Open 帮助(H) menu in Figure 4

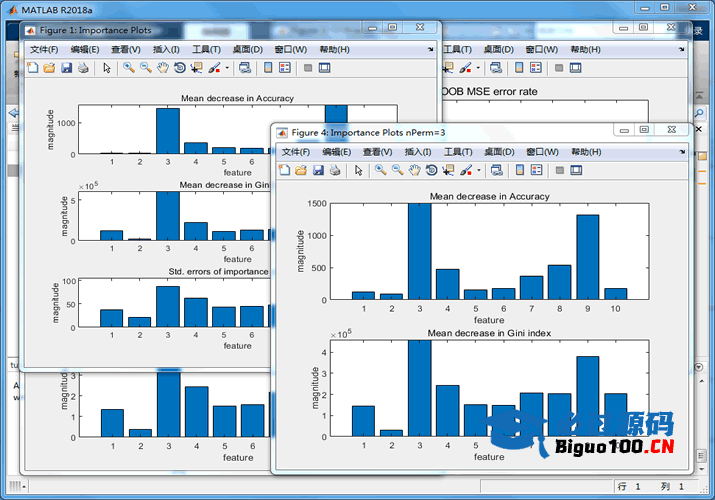(586, 152)
